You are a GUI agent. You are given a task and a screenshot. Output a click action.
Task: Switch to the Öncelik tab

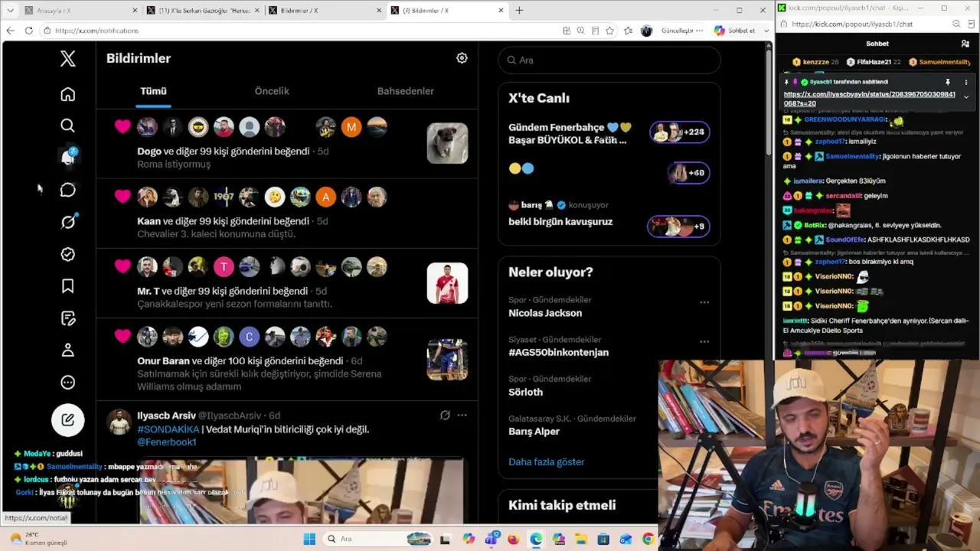pyautogui.click(x=272, y=91)
